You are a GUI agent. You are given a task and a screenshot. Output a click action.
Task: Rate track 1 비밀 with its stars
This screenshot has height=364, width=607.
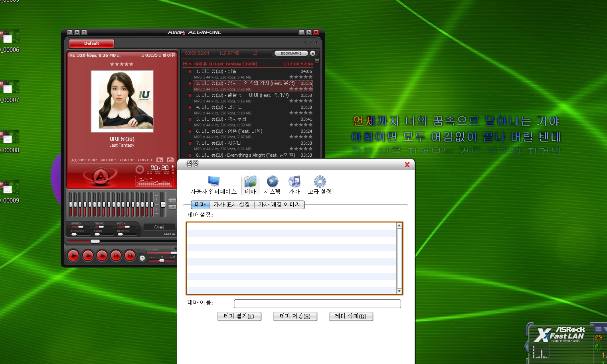point(301,77)
